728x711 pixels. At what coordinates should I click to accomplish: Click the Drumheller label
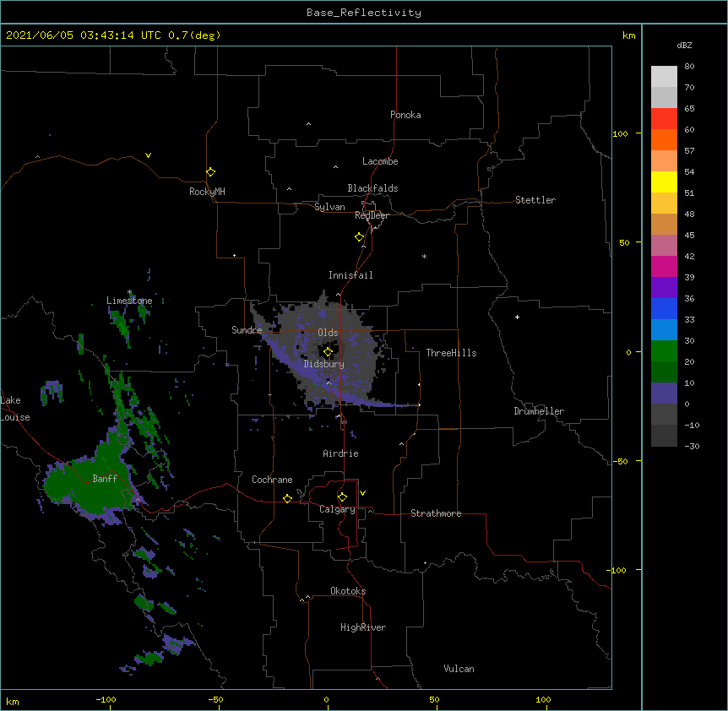(x=539, y=411)
